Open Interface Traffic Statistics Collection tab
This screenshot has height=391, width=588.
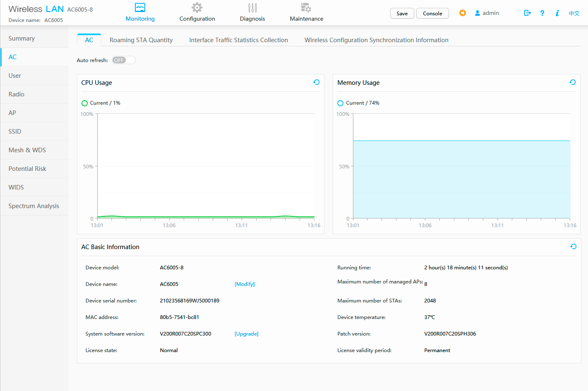[238, 40]
